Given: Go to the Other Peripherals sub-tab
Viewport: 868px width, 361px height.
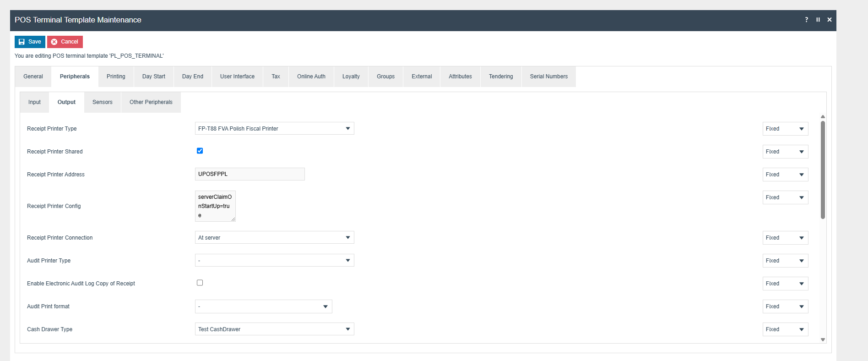Looking at the screenshot, I should (x=151, y=102).
